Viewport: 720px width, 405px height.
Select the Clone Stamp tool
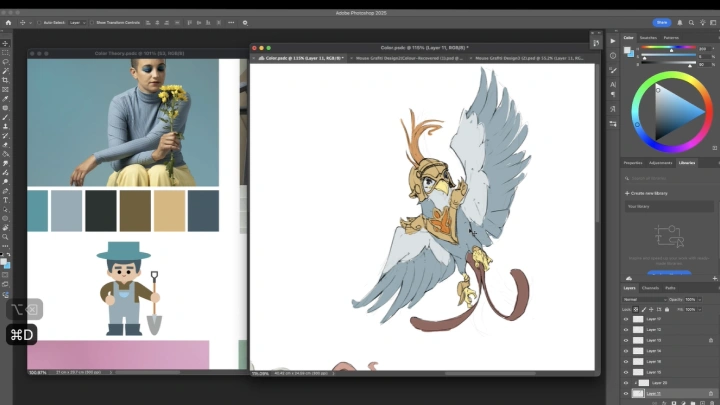pos(6,126)
